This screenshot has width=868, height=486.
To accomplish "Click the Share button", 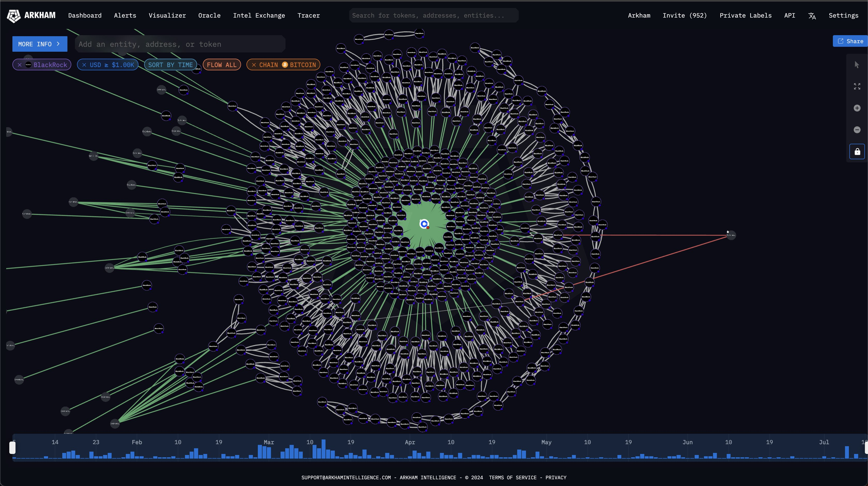I will tap(850, 41).
